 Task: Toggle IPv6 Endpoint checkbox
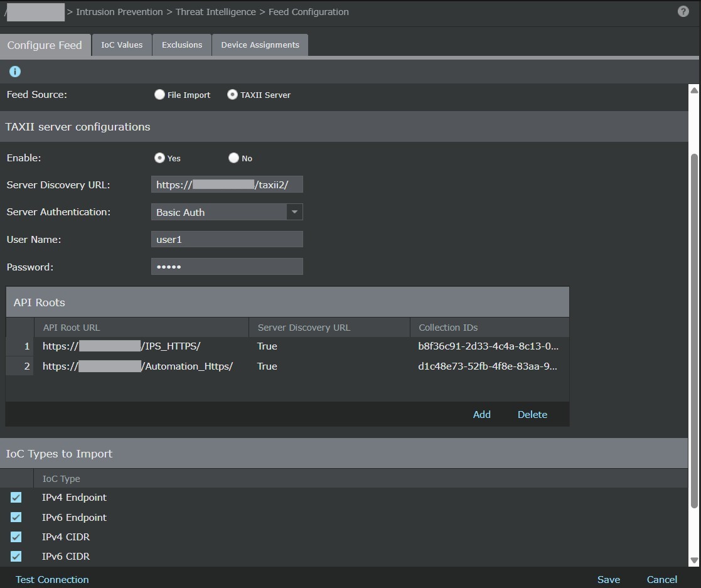(x=16, y=517)
